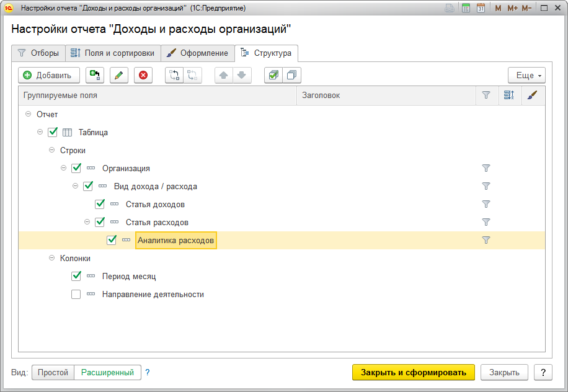Open the calculator icon in title bar
568x392 pixels.
pos(466,8)
